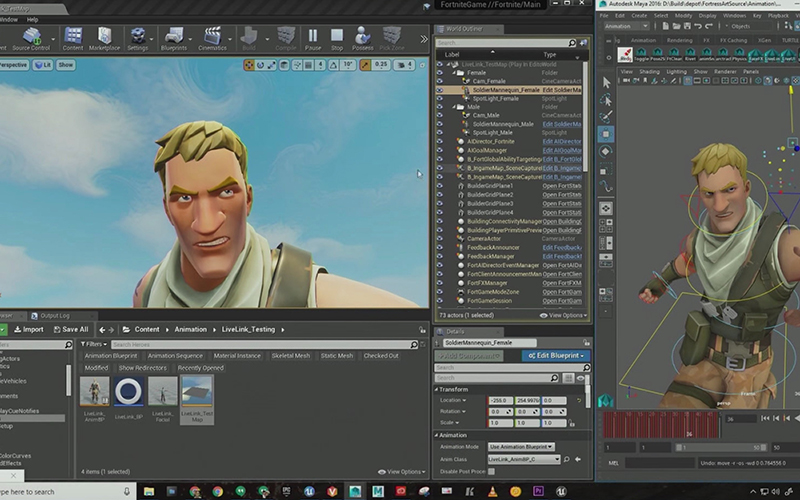
Task: Open Anim Class LiveLink_AnimBP_C dropdown
Action: 524,459
